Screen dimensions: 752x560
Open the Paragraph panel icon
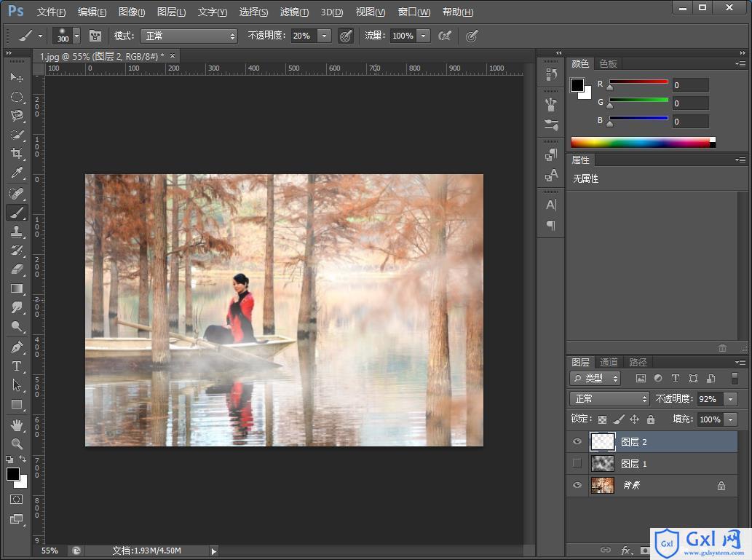(x=551, y=225)
